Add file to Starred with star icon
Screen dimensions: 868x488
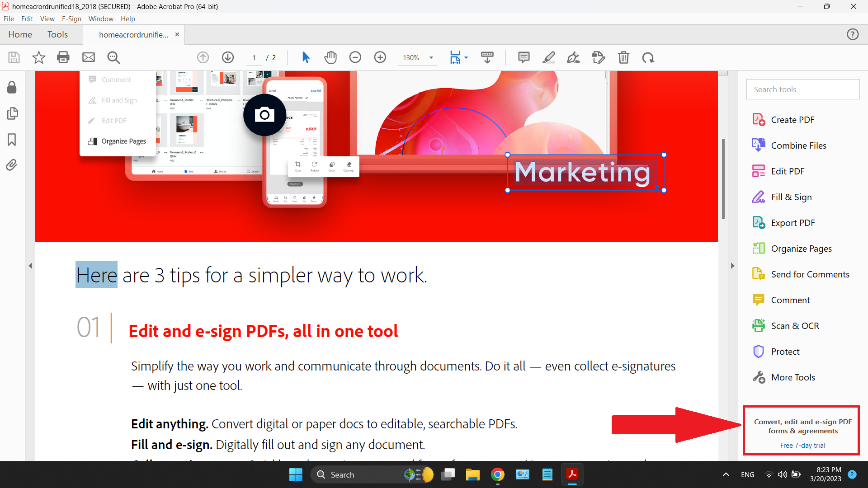[x=39, y=57]
